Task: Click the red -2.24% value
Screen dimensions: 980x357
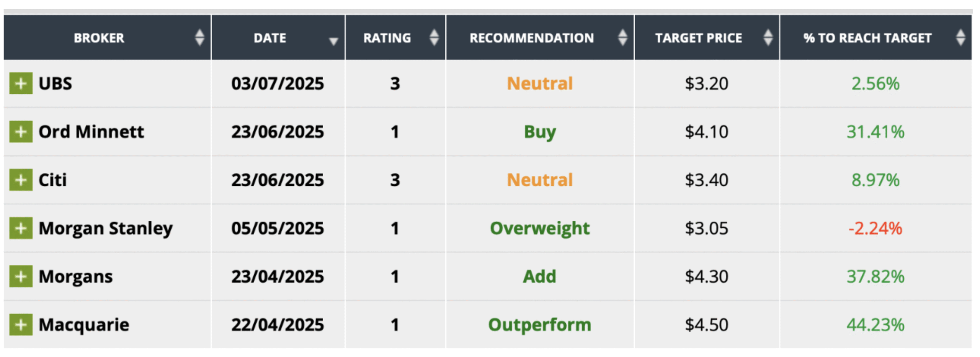Action: click(x=875, y=228)
